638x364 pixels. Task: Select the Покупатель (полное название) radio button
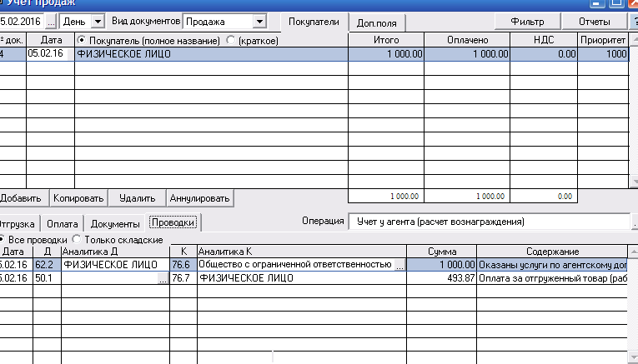[x=82, y=40]
